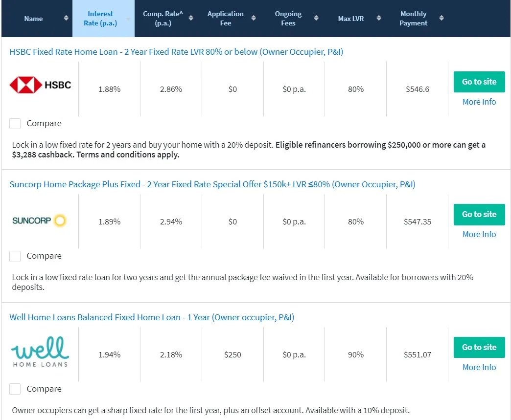511x420 pixels.
Task: Click the HSBC $3,288 cashback description text
Action: tap(249, 150)
